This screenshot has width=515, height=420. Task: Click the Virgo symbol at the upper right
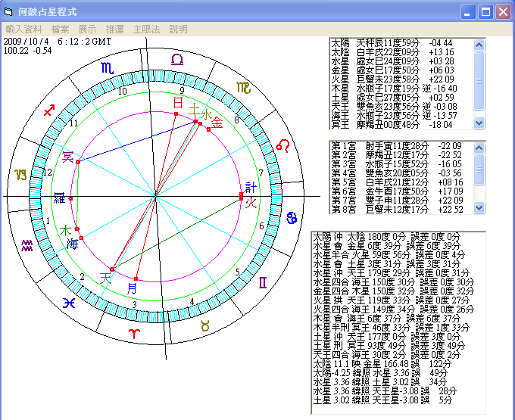243,88
